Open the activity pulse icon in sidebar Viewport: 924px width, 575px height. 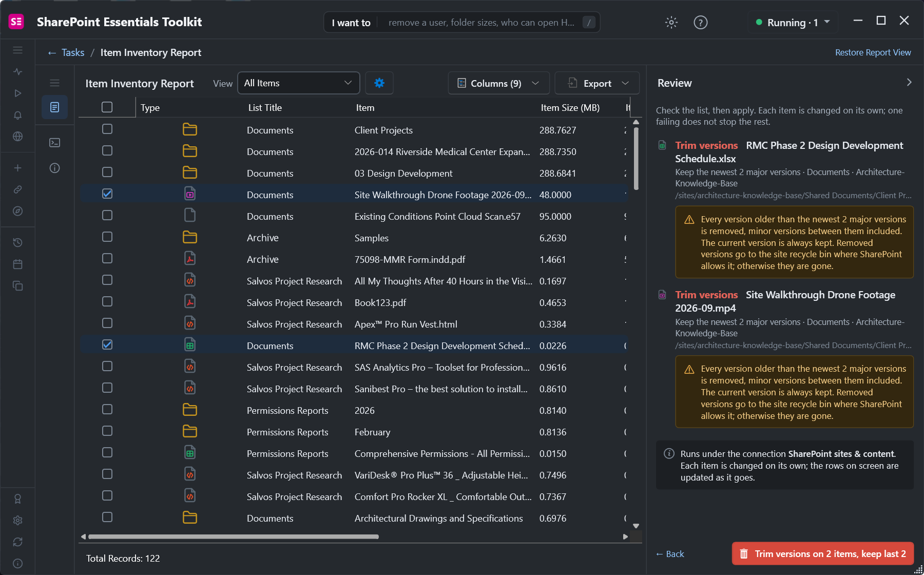click(x=17, y=71)
